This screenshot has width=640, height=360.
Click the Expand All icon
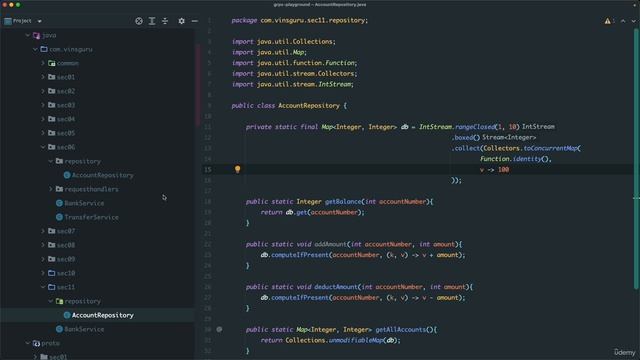click(x=152, y=21)
